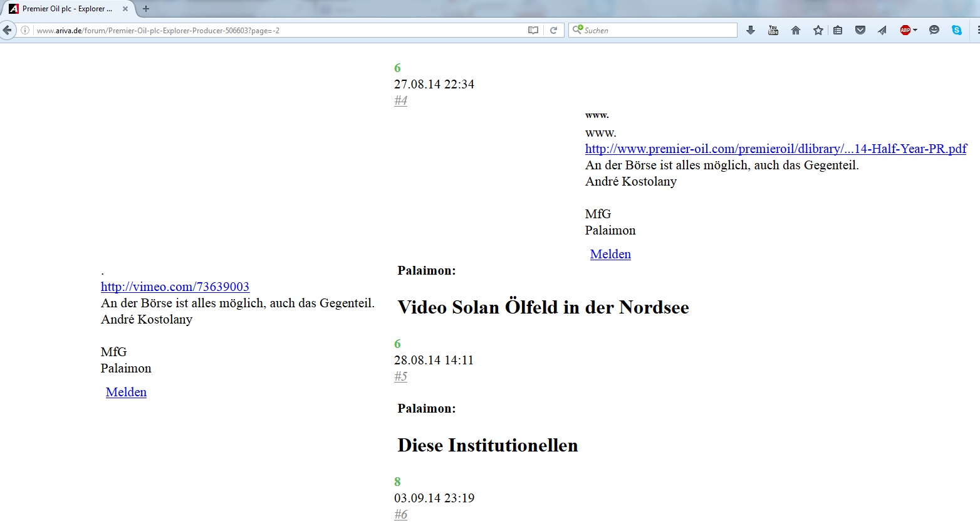Viewport: 980px width, 523px height.
Task: Open a new browser tab
Action: (146, 9)
